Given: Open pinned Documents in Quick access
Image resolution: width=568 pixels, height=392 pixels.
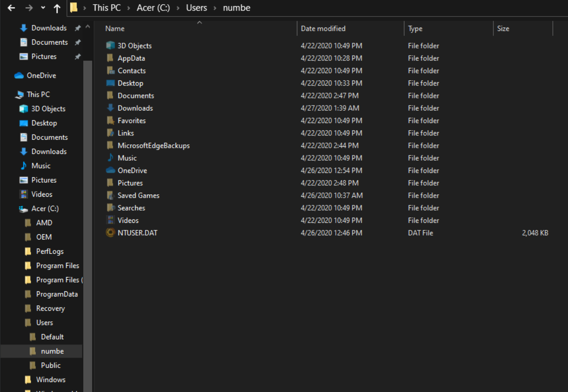Looking at the screenshot, I should (49, 42).
